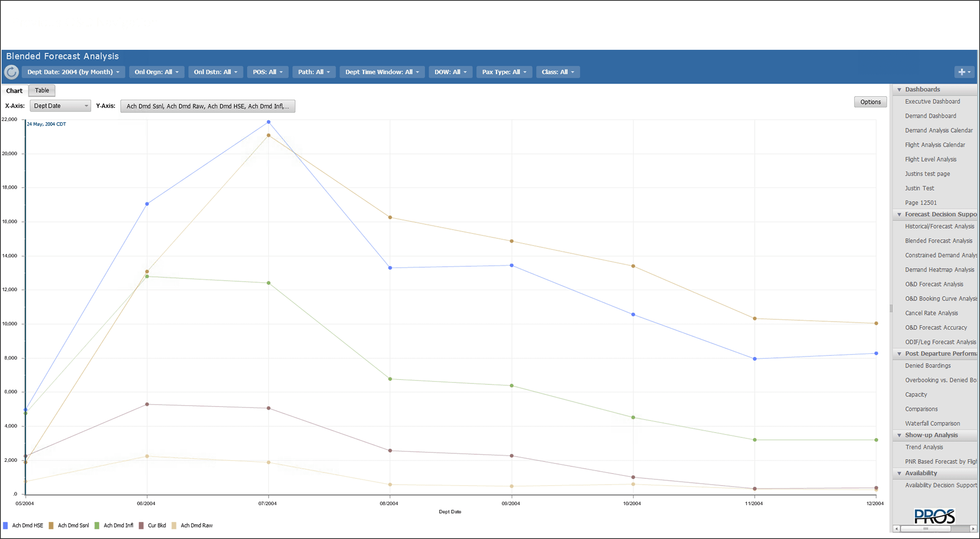This screenshot has width=980, height=539.
Task: Collapse the Forecast Decision Support section
Action: point(899,214)
